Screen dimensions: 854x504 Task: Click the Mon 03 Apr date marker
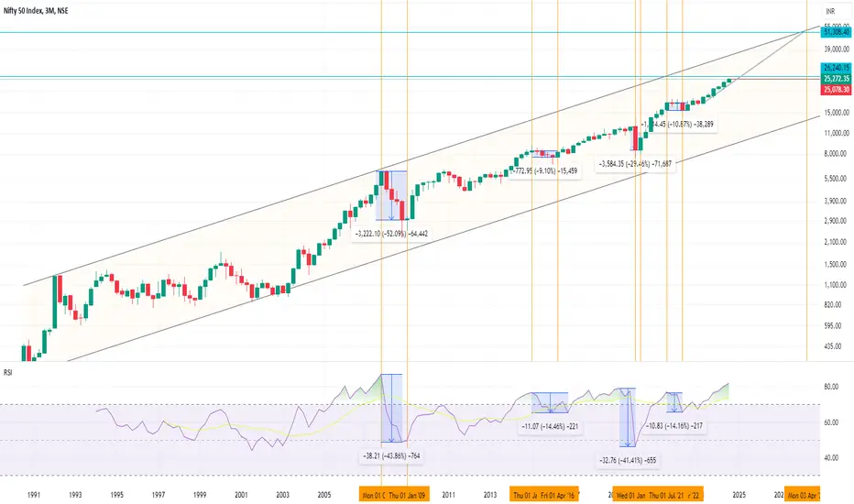(x=803, y=495)
